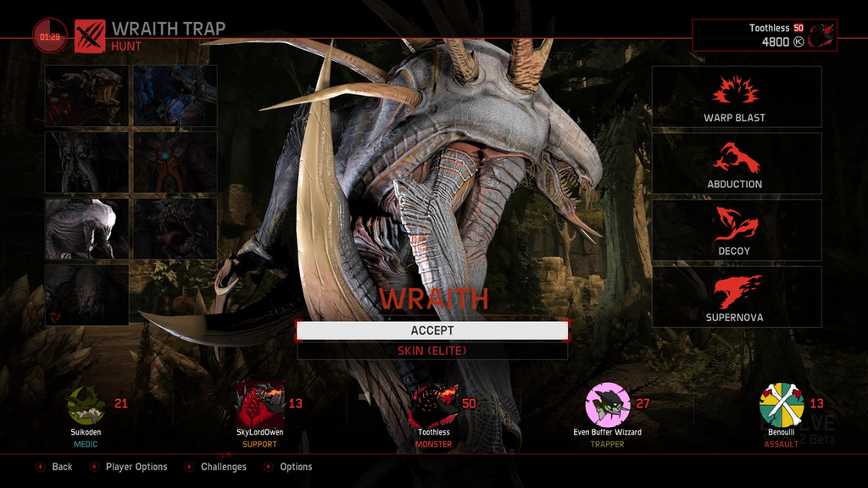Click the HUNT mode label
868x488 pixels.
pyautogui.click(x=126, y=47)
